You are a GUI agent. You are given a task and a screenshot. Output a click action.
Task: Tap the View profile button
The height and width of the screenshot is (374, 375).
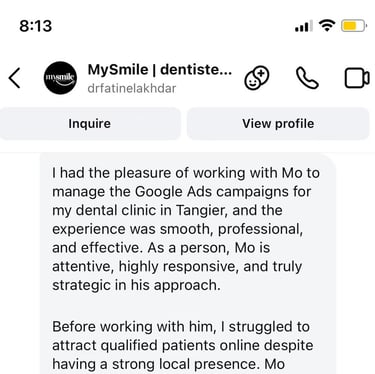278,124
